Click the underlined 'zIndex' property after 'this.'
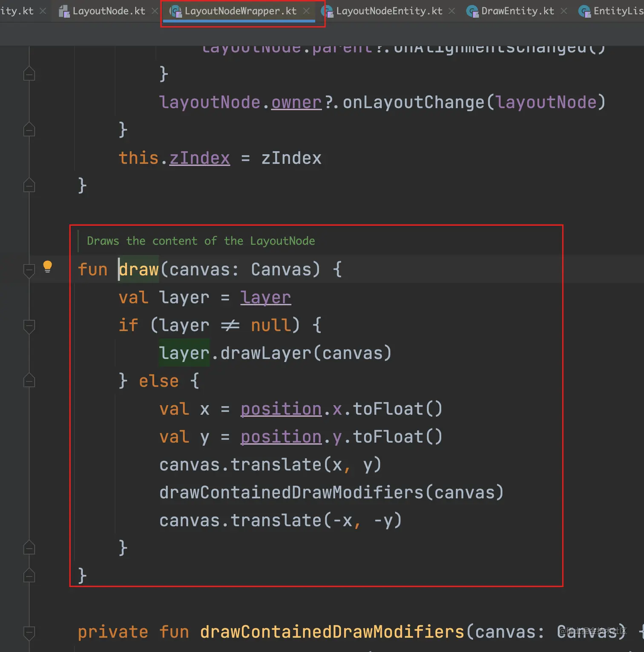The image size is (644, 652). click(200, 158)
